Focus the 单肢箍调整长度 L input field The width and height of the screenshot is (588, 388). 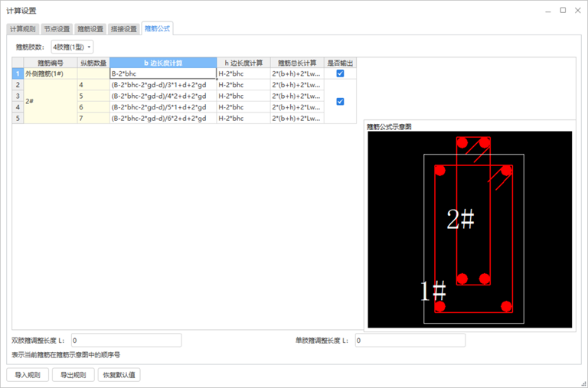tap(410, 340)
